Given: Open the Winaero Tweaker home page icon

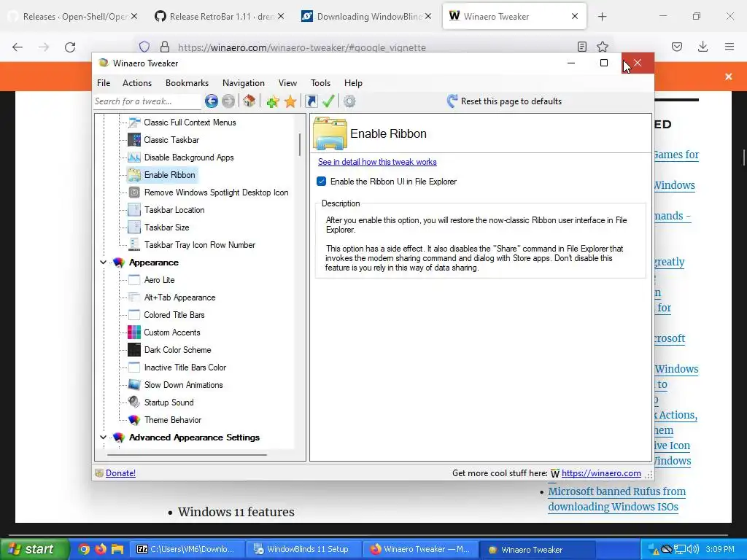Looking at the screenshot, I should (249, 101).
